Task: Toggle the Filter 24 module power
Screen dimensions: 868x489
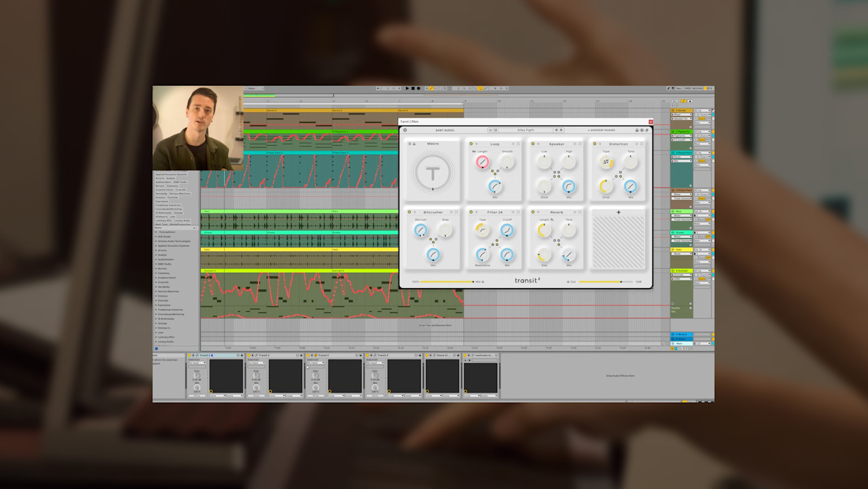Action: click(x=471, y=212)
